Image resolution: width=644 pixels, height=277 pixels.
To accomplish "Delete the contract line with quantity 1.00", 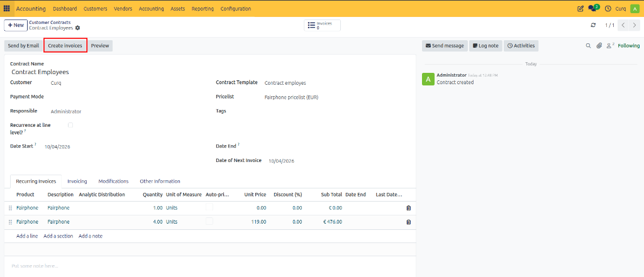I will 408,208.
